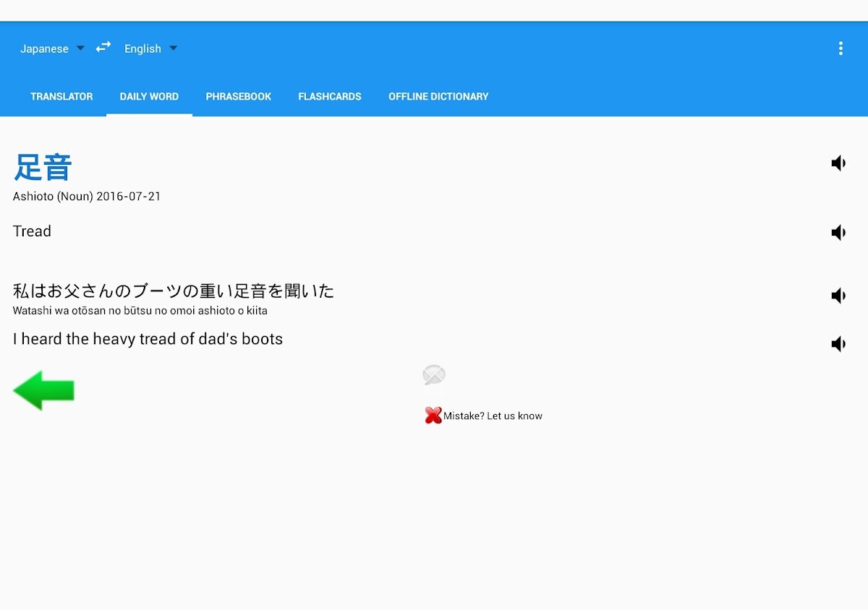Open the English target language dropdown

[x=150, y=48]
